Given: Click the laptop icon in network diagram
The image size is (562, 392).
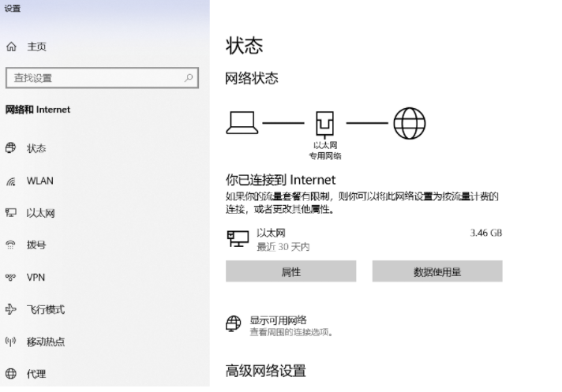Looking at the screenshot, I should (242, 123).
